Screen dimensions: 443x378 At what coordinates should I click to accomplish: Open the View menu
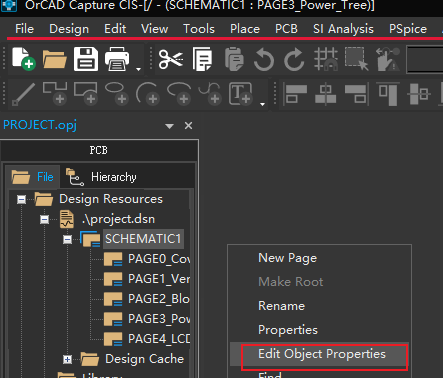pyautogui.click(x=154, y=29)
